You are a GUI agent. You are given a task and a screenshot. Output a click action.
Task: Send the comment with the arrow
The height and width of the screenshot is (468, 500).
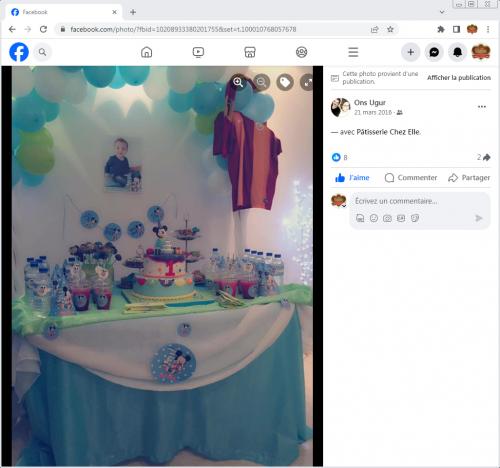479,218
